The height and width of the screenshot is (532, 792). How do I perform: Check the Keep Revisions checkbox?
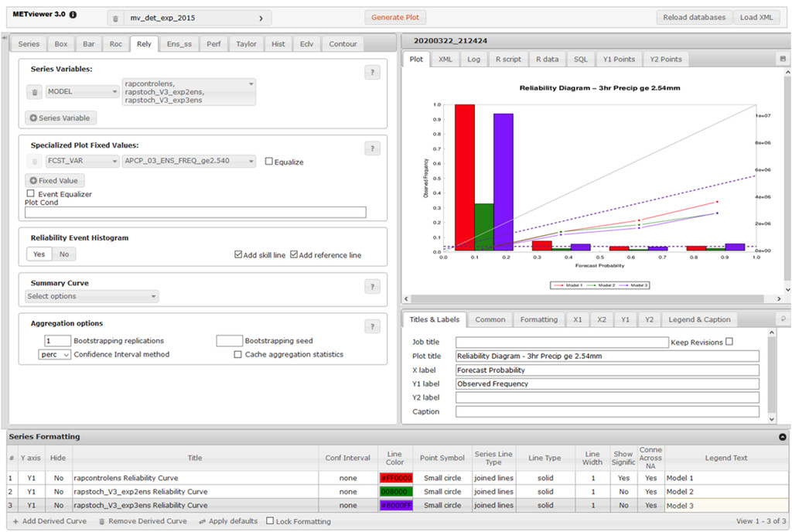[x=728, y=341]
